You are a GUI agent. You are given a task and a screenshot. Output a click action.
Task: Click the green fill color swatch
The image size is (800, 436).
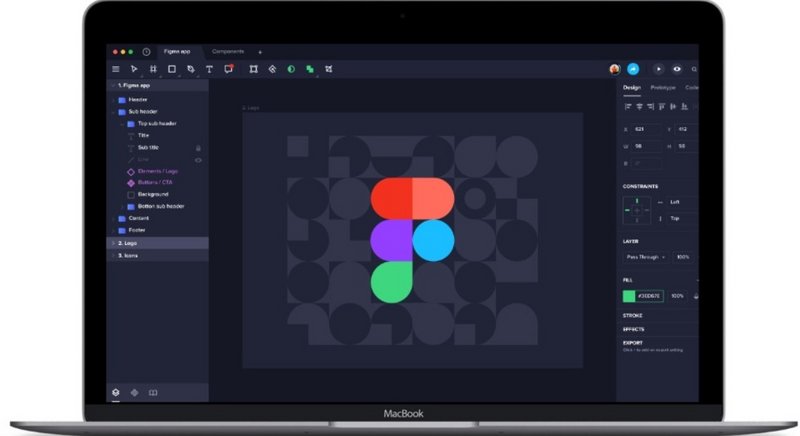click(x=629, y=296)
